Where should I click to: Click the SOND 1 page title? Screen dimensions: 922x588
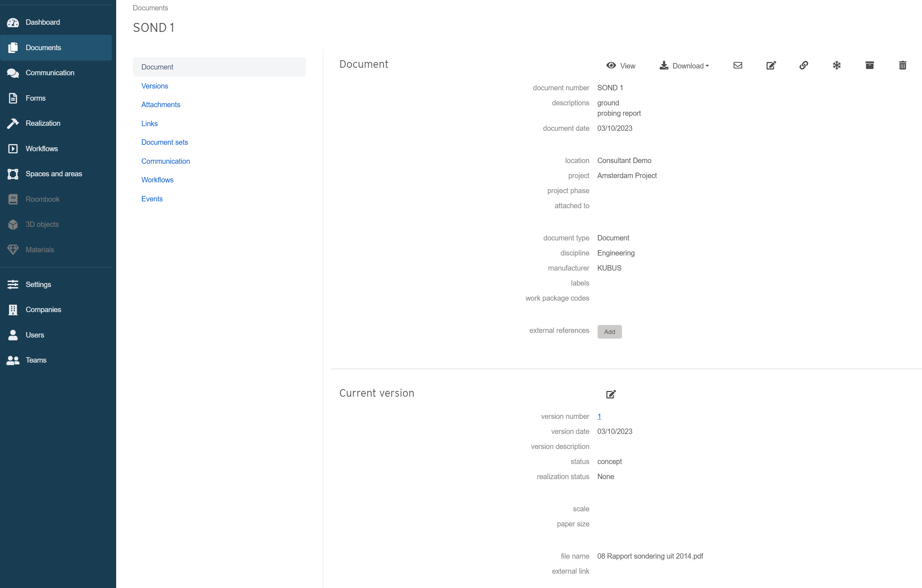tap(153, 28)
